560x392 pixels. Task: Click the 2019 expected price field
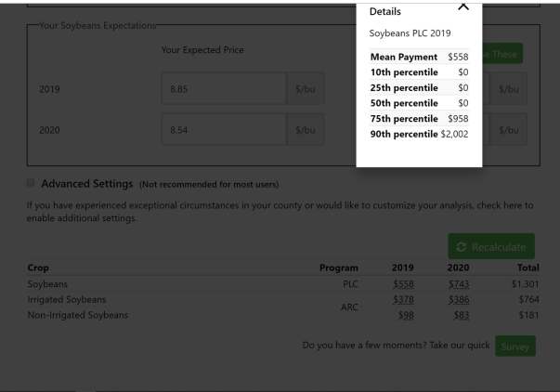(x=223, y=88)
